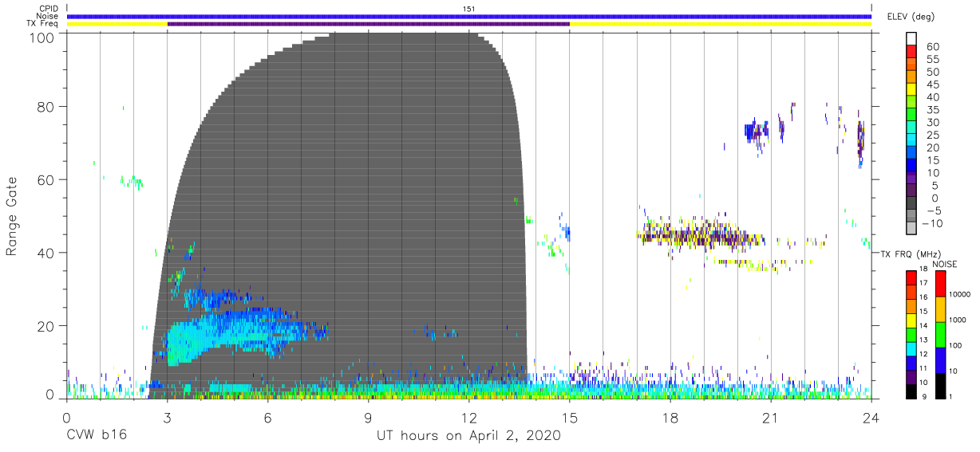Click the orange 1000–10000 noise colorbar swatch

[940, 309]
